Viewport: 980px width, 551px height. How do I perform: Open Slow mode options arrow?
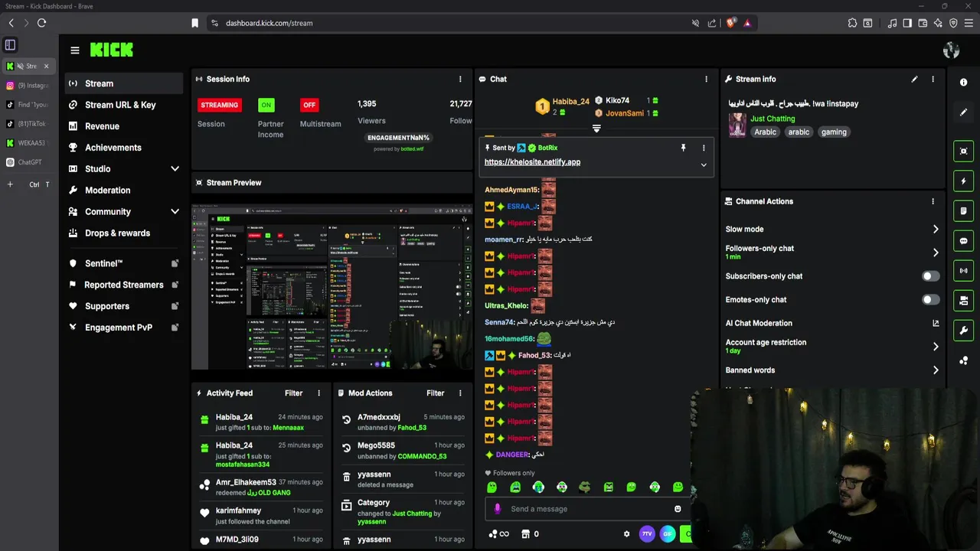click(x=935, y=229)
